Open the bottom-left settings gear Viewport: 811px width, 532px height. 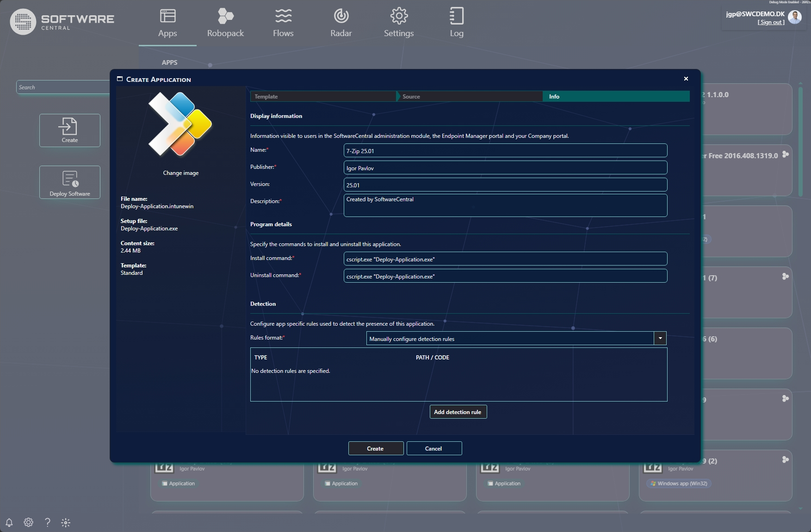pos(28,522)
